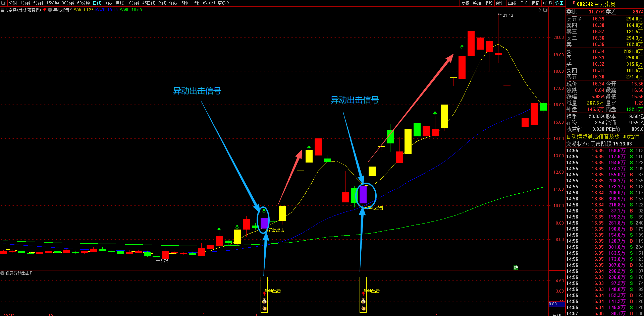Select the 30分钟 period

point(68,3)
